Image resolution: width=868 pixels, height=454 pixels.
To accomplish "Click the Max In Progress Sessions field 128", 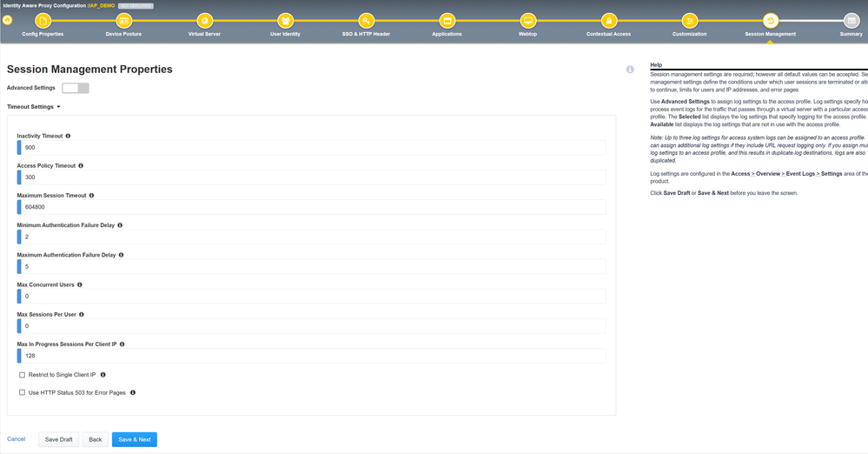I will coord(312,356).
